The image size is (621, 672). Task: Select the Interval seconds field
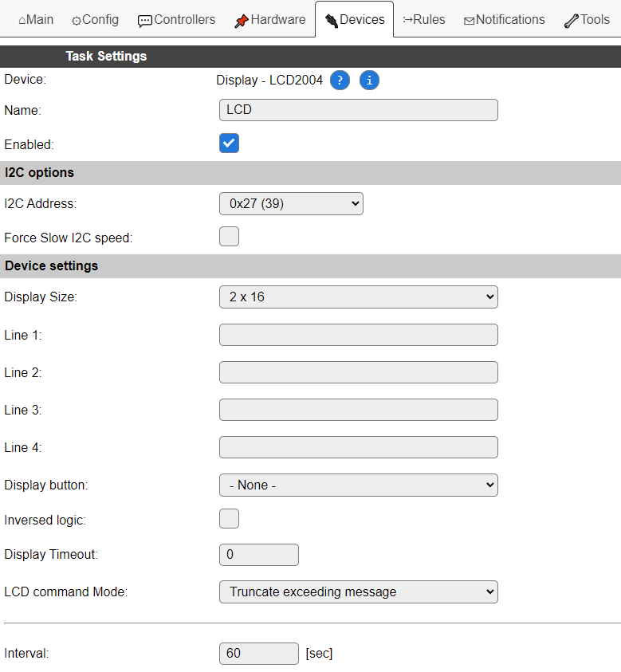tap(258, 654)
